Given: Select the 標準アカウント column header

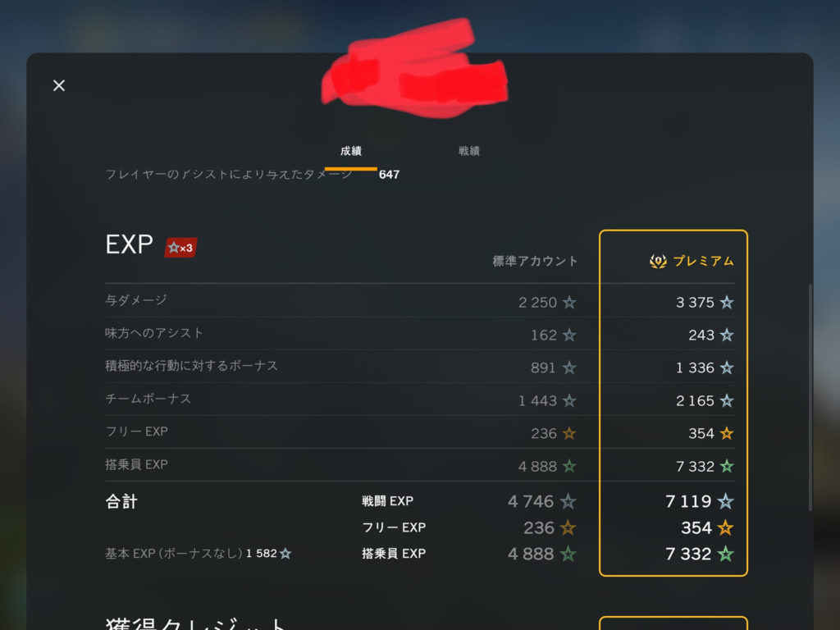Looking at the screenshot, I should click(x=535, y=261).
